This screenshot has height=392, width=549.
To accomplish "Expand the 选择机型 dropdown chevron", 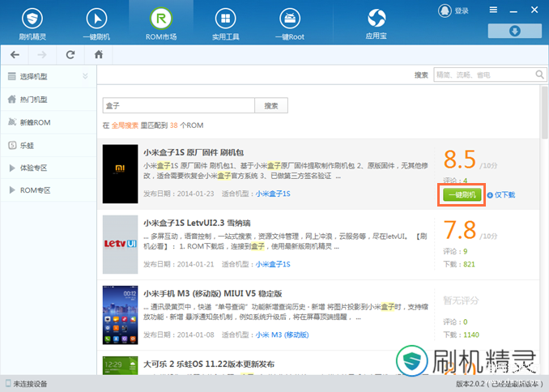I will point(85,76).
